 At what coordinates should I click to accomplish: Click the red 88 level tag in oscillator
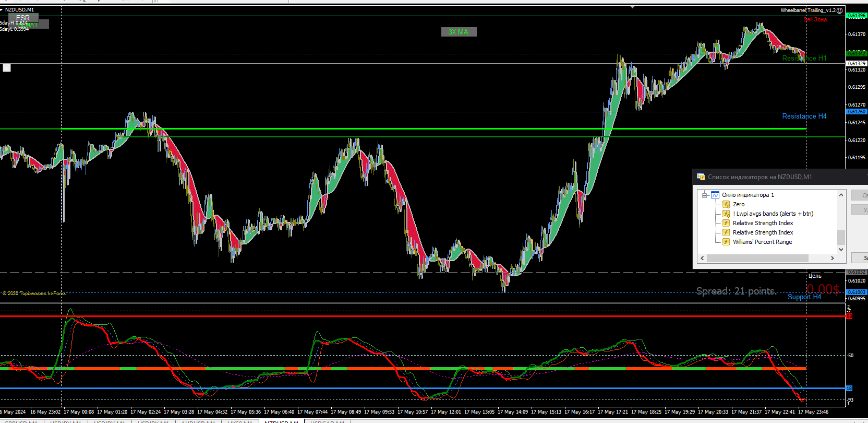[849, 316]
